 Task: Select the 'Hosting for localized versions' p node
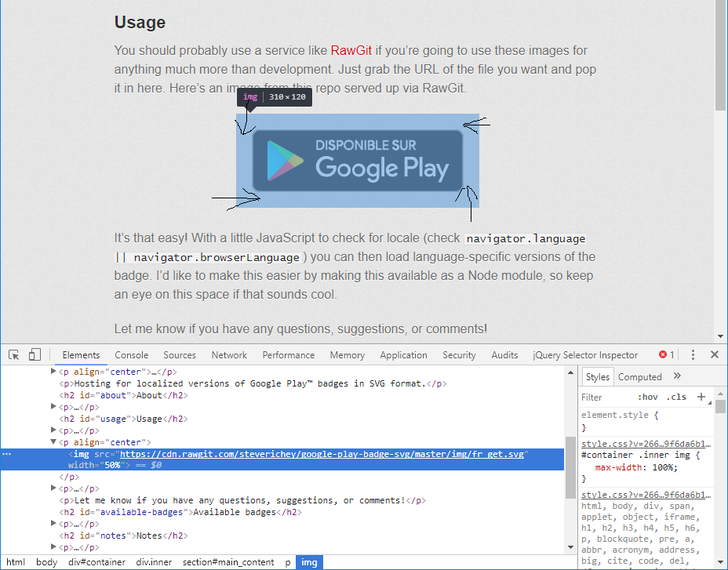pos(253,383)
